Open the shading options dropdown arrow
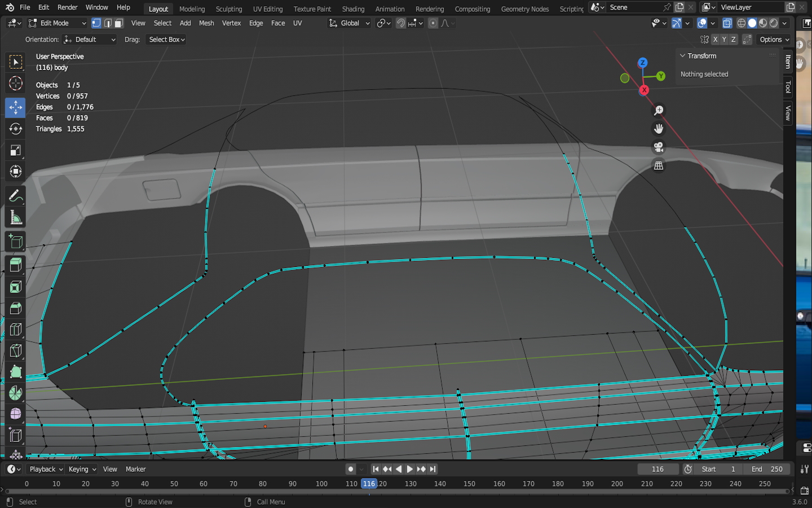Image resolution: width=812 pixels, height=508 pixels. [784, 23]
